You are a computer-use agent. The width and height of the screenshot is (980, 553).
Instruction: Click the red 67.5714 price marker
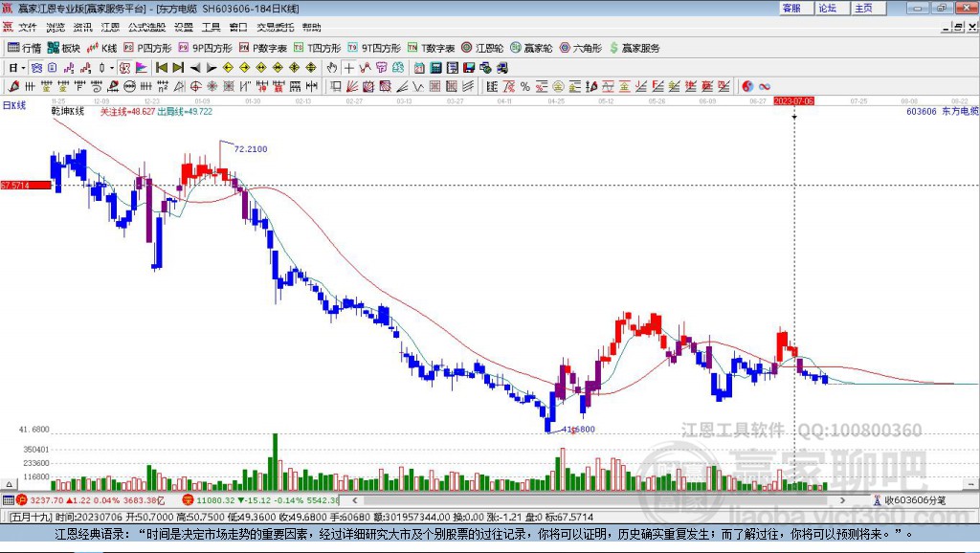(x=26, y=185)
